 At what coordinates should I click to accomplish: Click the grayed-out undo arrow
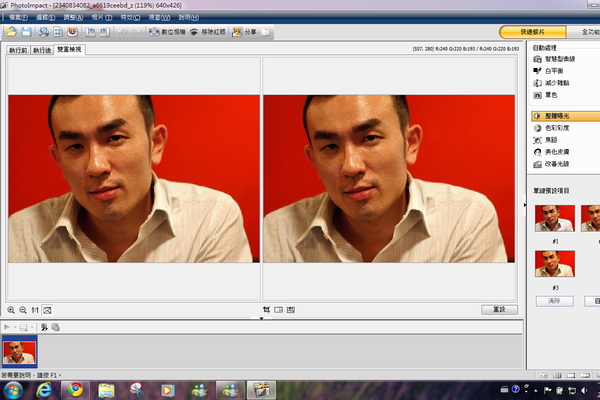pos(122,32)
